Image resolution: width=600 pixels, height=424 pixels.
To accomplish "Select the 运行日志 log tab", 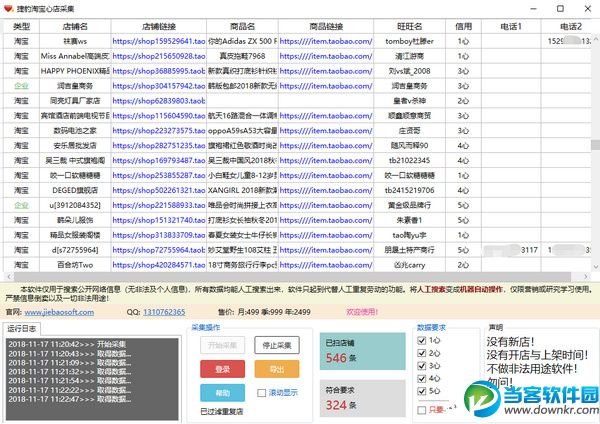I will (22, 328).
